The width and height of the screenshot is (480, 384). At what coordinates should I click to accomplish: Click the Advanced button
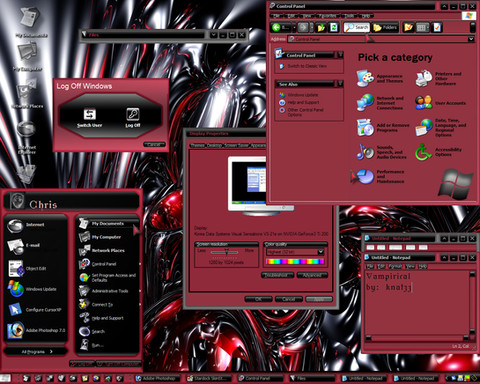pyautogui.click(x=312, y=275)
